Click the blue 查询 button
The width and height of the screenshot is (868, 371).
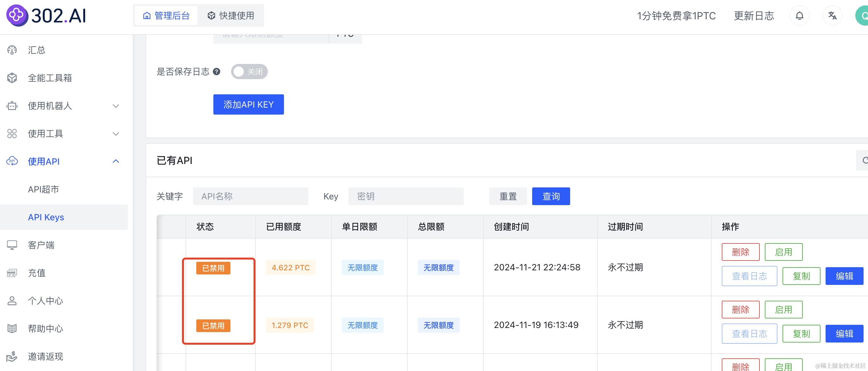pyautogui.click(x=550, y=196)
